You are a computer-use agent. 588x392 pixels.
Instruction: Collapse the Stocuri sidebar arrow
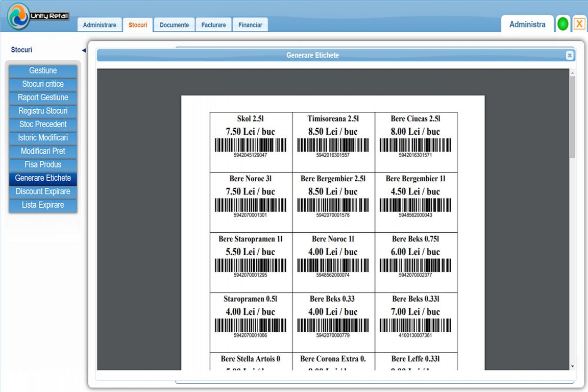84,50
